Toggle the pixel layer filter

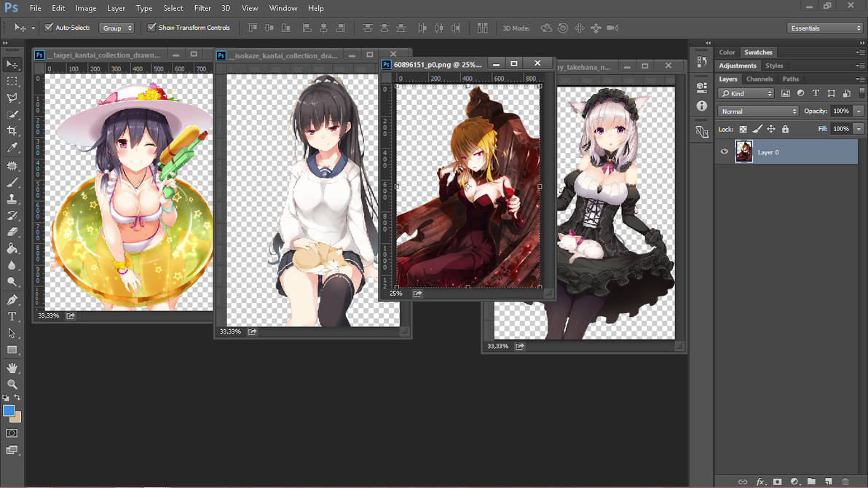tap(786, 94)
